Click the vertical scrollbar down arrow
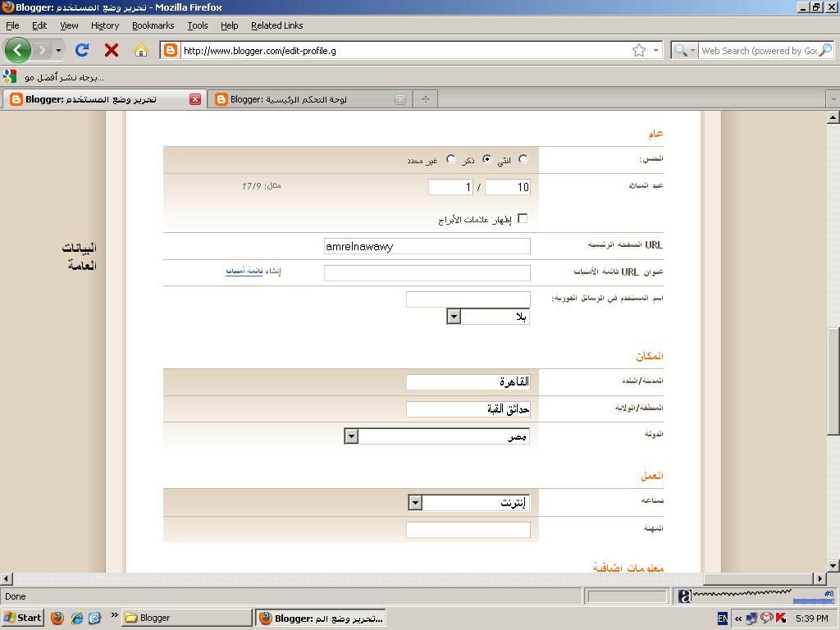 click(x=833, y=566)
